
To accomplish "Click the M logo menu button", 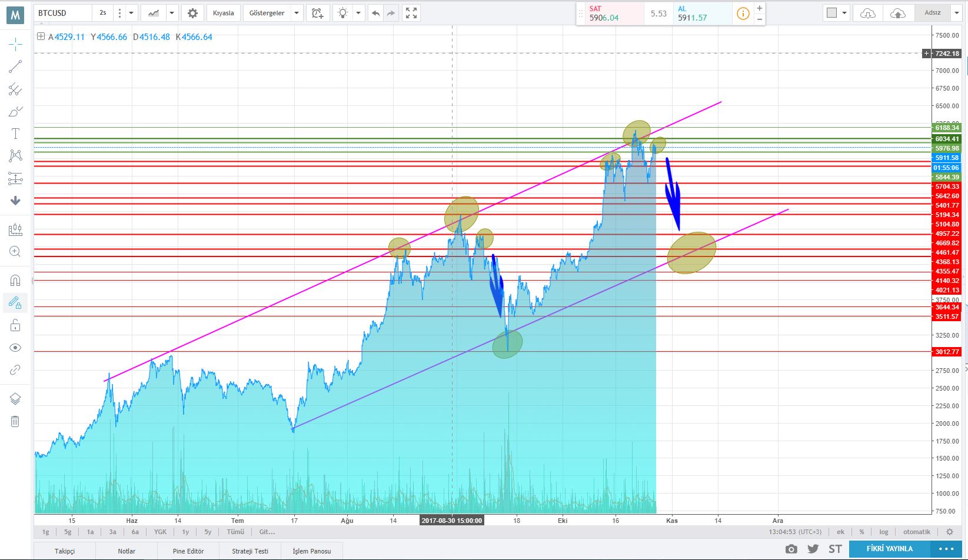I will coord(15,15).
